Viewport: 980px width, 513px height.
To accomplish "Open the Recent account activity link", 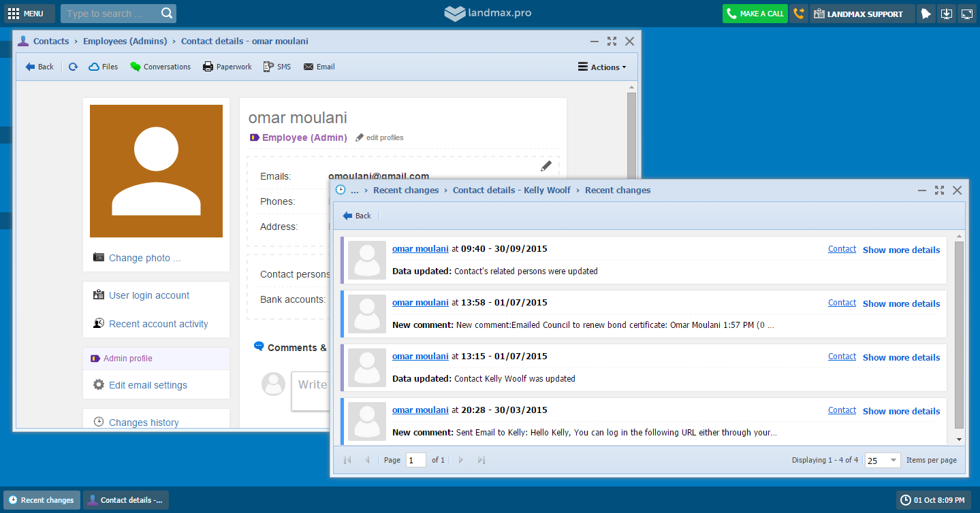I will coord(158,324).
